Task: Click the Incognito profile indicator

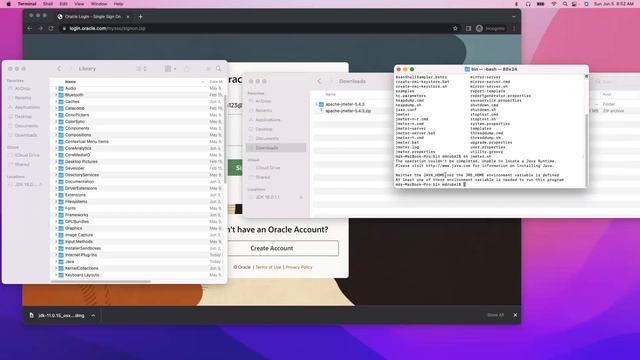Action: pyautogui.click(x=490, y=28)
